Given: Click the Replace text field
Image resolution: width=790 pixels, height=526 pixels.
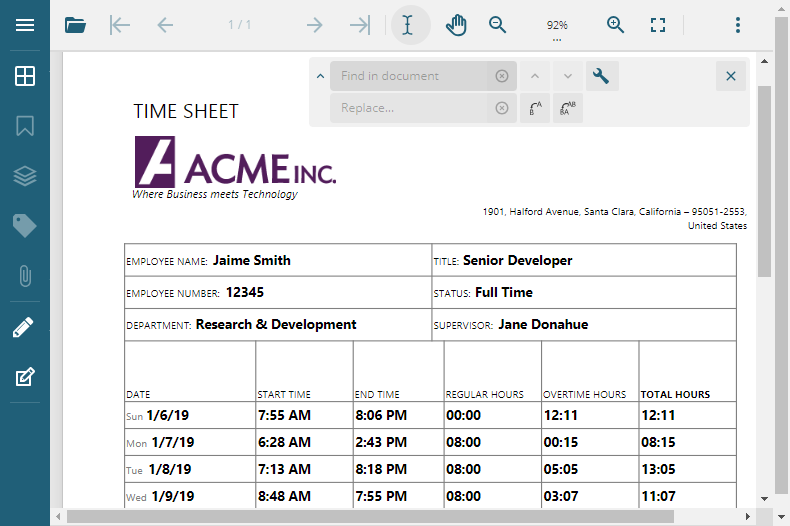Looking at the screenshot, I should click(411, 108).
